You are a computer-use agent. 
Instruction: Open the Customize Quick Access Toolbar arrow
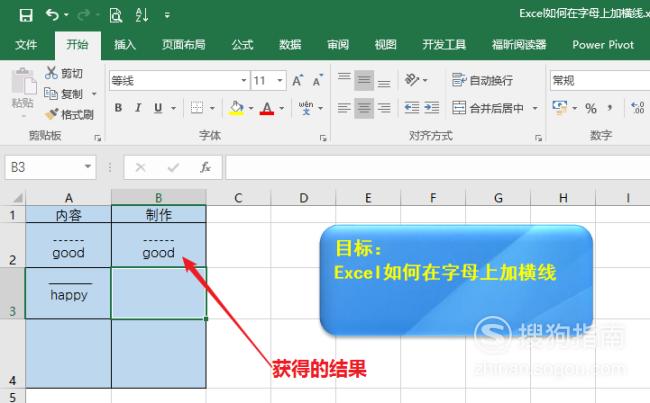[x=167, y=15]
